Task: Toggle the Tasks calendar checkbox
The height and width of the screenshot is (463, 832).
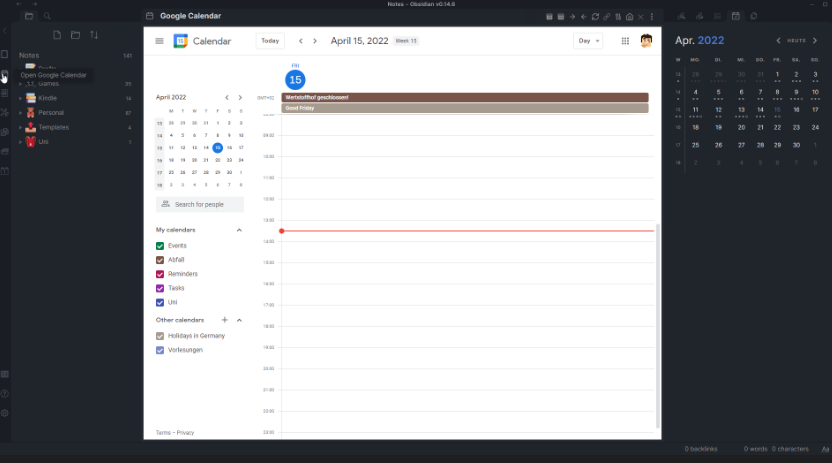Action: [160, 289]
